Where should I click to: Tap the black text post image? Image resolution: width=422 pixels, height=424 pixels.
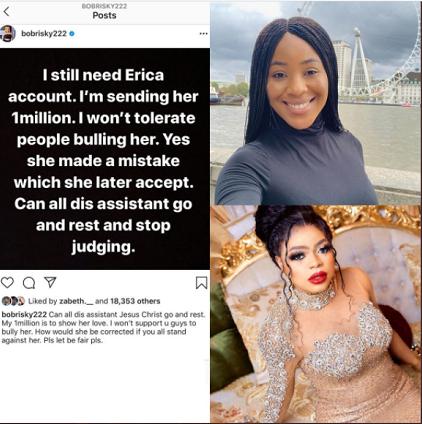[105, 159]
